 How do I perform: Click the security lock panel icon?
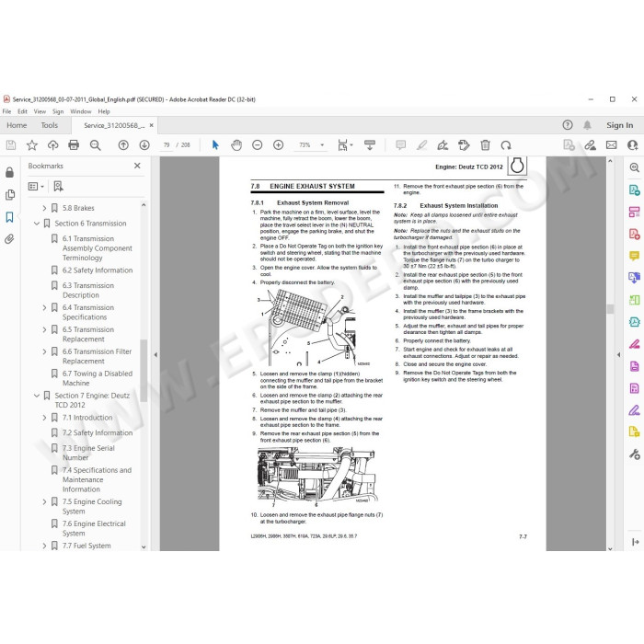[9, 173]
